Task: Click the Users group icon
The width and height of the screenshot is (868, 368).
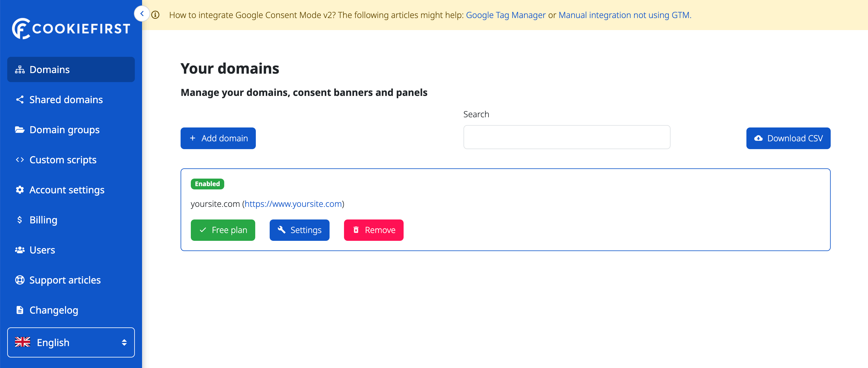Action: [20, 250]
